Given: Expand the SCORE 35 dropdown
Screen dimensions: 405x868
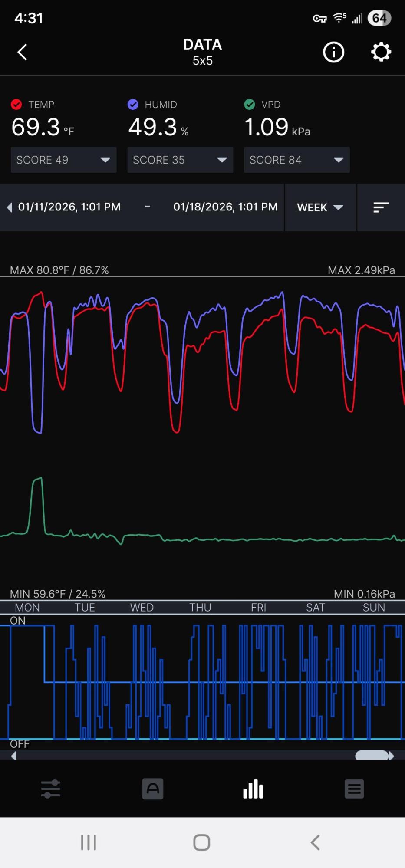Looking at the screenshot, I should coord(180,160).
